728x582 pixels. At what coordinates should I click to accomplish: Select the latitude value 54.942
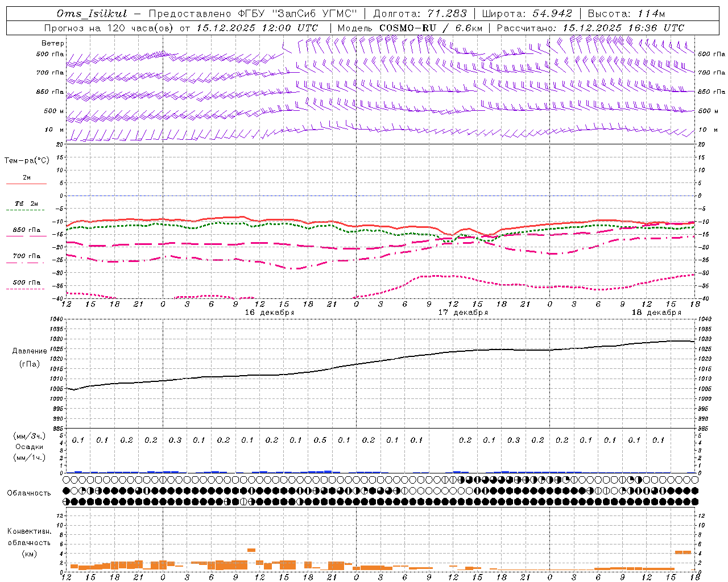click(x=552, y=14)
